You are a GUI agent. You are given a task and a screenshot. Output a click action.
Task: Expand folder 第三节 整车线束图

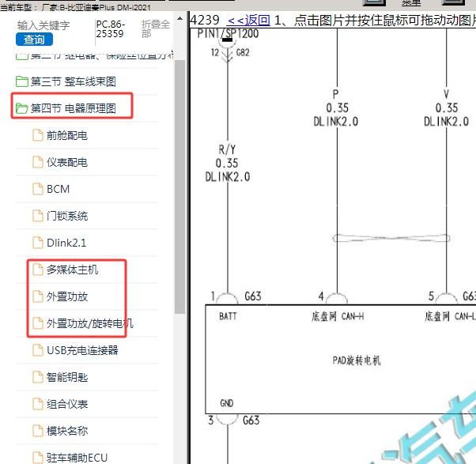pos(74,81)
